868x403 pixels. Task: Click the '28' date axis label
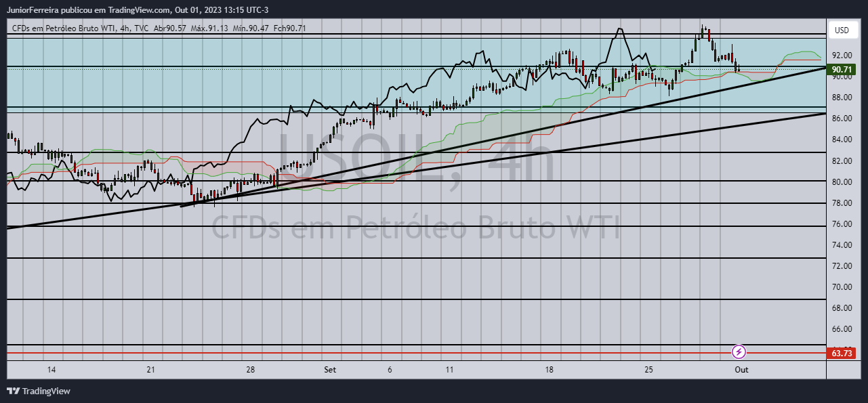coord(251,370)
